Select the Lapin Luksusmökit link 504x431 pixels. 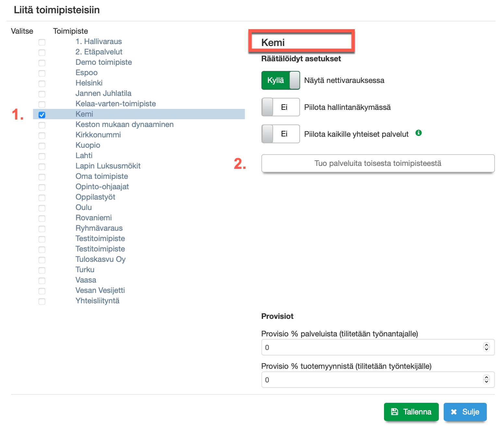pos(108,166)
